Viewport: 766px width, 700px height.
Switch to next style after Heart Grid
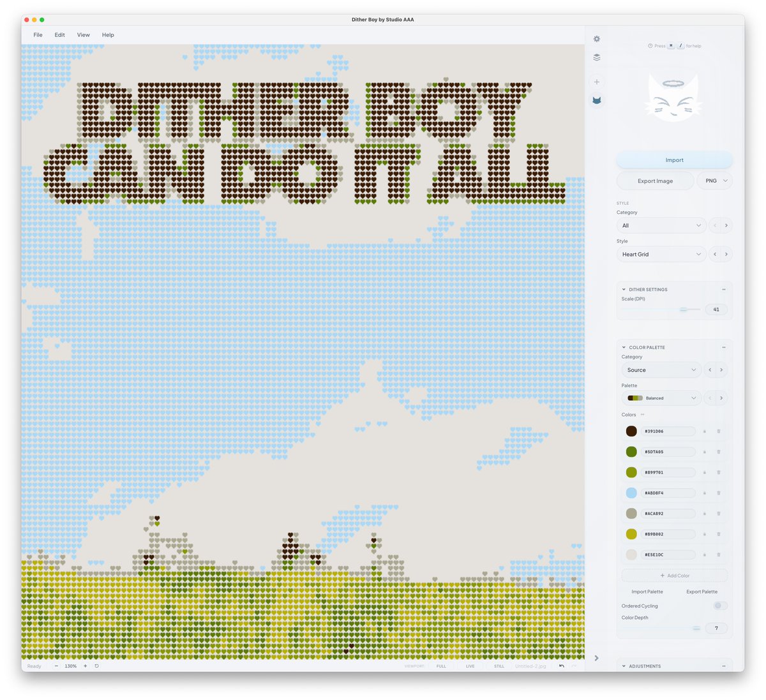pos(726,254)
